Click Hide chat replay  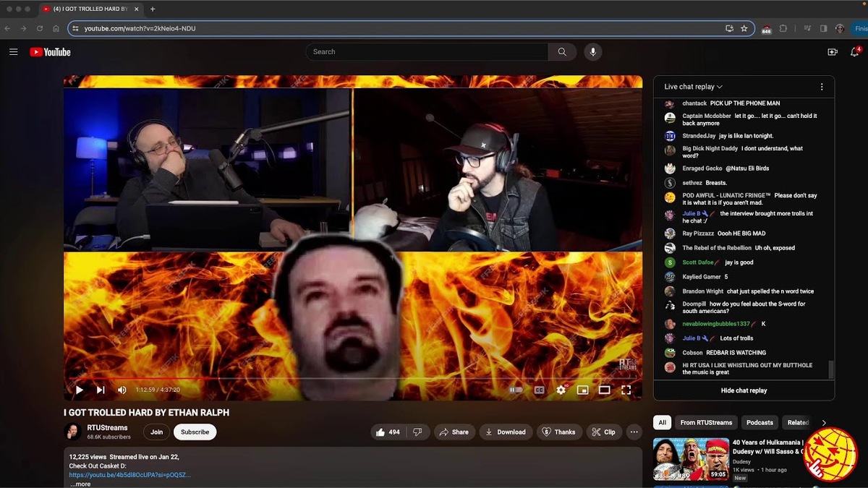744,390
